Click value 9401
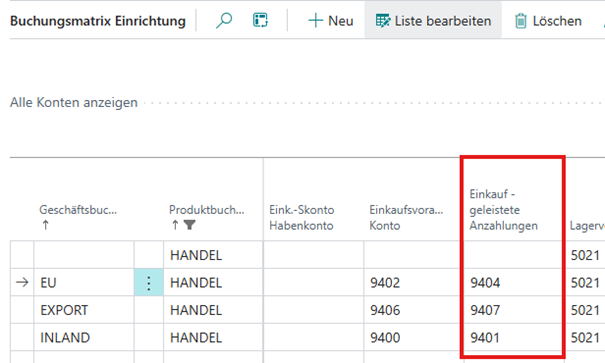 [485, 338]
